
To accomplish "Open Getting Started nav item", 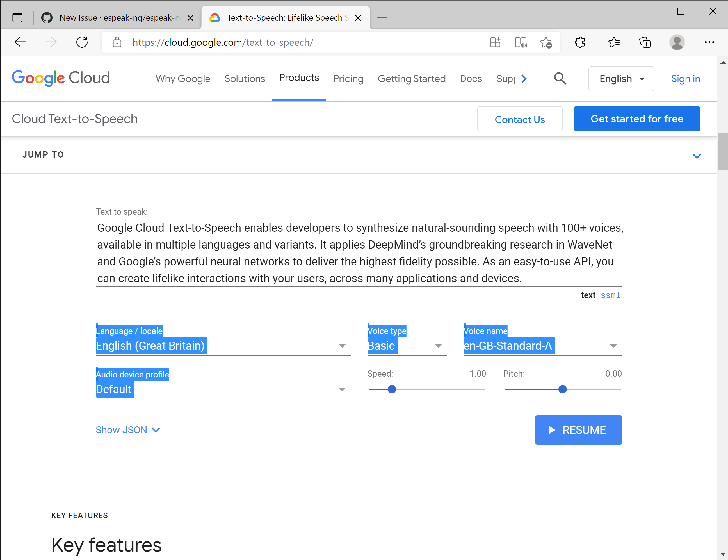I will coord(412,79).
